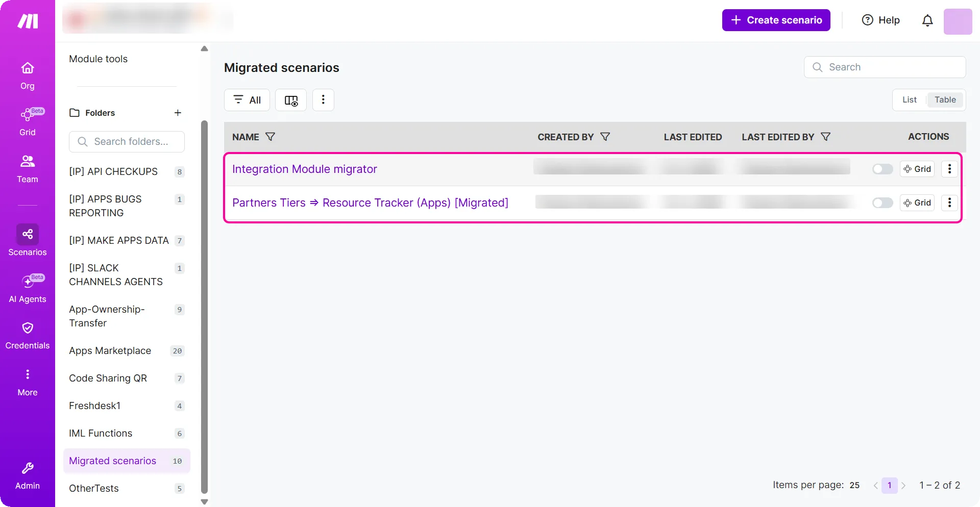Select Migrated scenarios folder

click(127, 461)
